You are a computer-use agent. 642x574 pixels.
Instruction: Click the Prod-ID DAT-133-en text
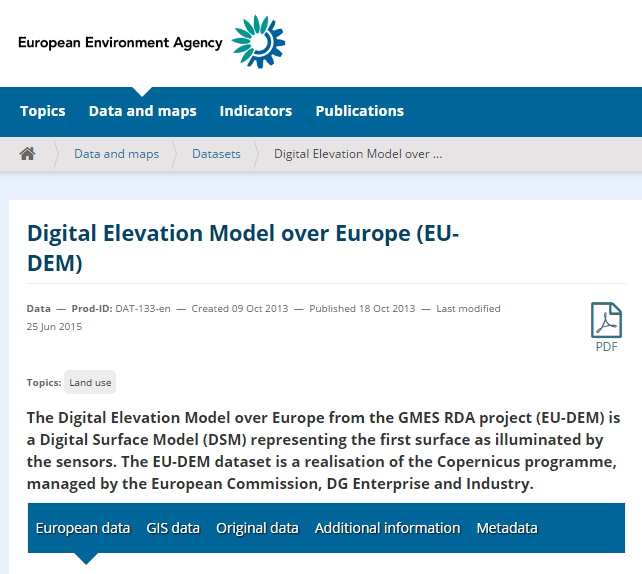[x=121, y=309]
